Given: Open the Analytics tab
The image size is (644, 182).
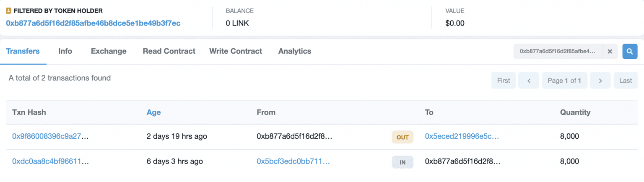Looking at the screenshot, I should pos(295,51).
